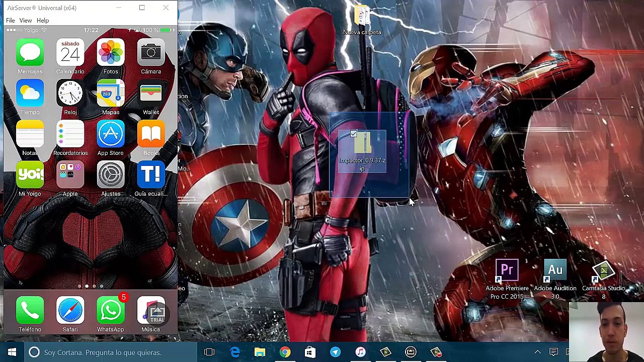Open the Action Center notifications icon
Image resolution: width=644 pixels, height=362 pixels.
pos(553,352)
